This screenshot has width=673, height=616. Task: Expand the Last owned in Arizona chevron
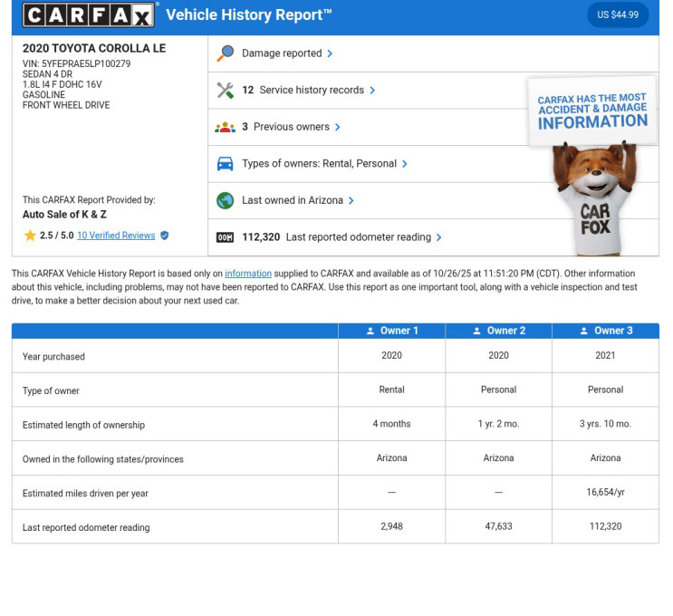(351, 200)
